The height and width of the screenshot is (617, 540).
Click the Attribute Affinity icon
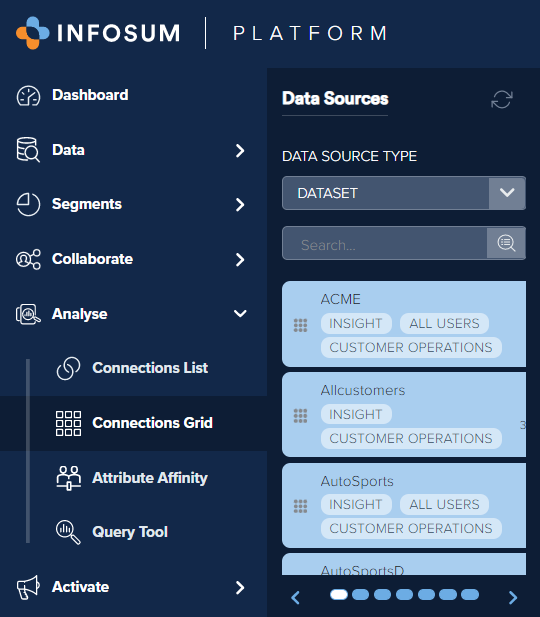68,478
